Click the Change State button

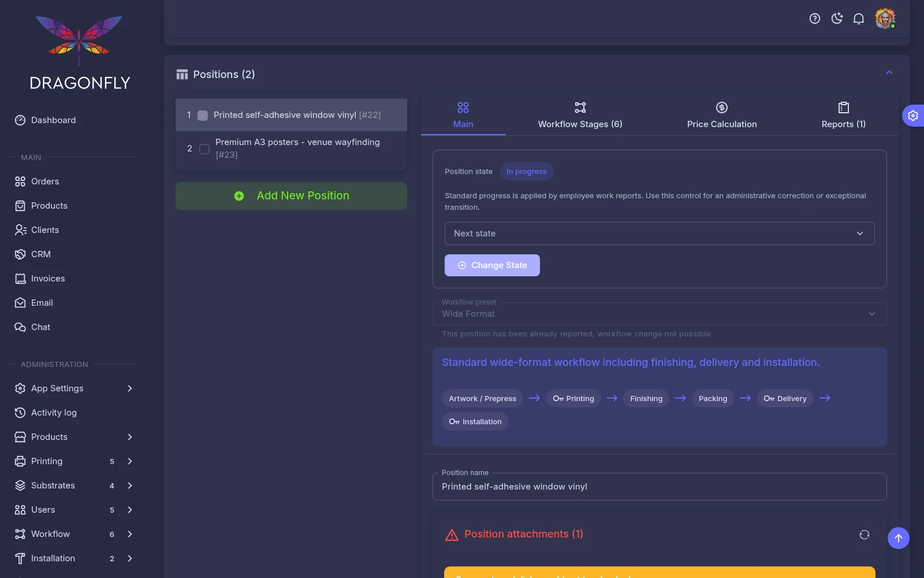492,265
